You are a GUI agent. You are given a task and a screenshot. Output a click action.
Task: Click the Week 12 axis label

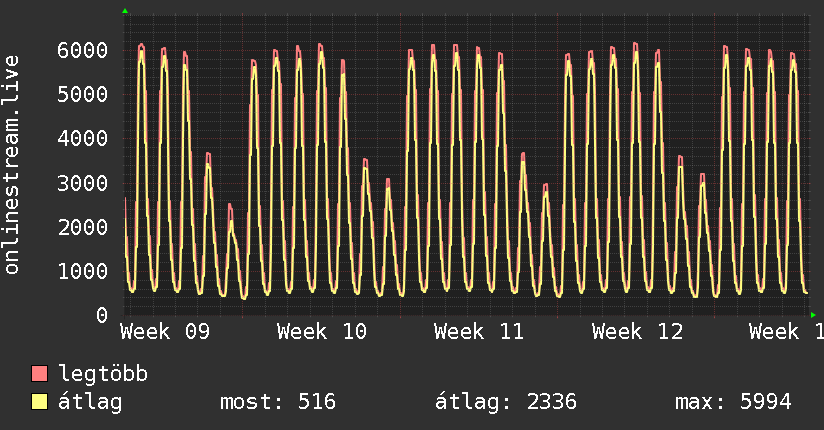click(637, 332)
